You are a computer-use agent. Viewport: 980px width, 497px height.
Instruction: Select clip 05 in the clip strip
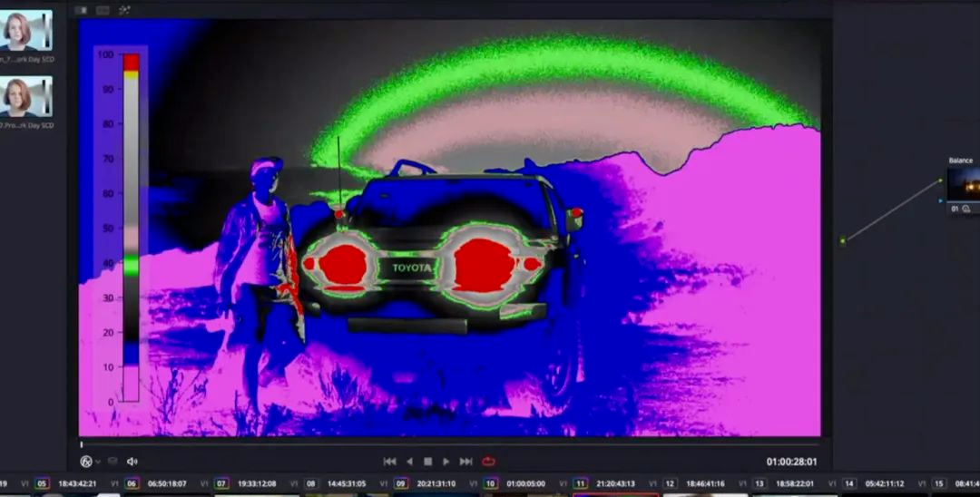click(x=42, y=484)
